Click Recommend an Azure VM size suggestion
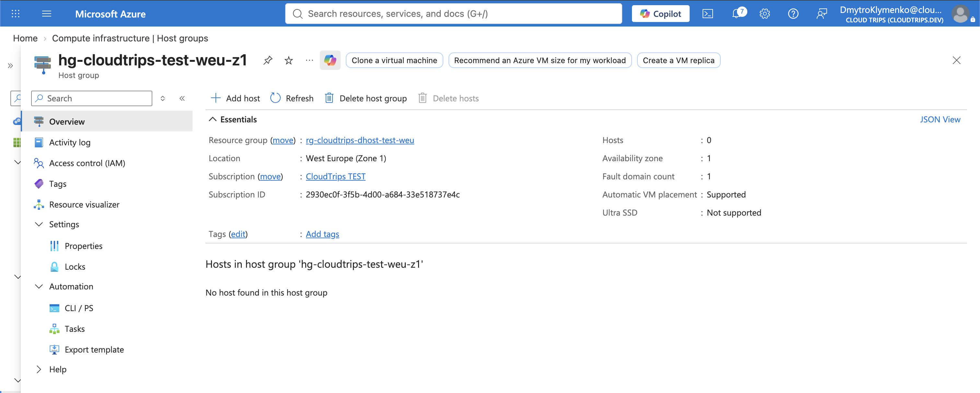980x393 pixels. pos(540,61)
